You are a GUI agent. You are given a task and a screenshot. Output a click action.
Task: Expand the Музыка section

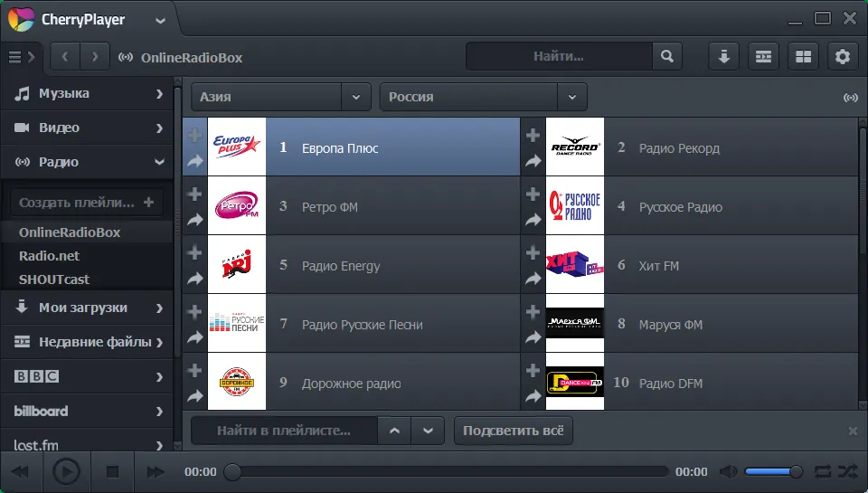pos(88,93)
